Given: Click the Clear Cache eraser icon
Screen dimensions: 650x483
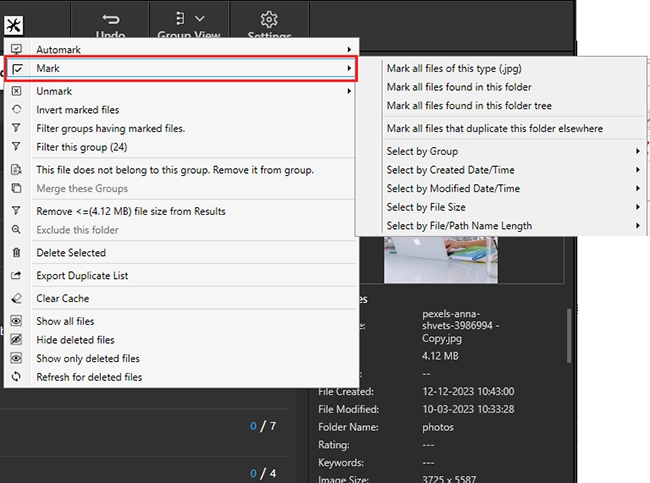Looking at the screenshot, I should 16,298.
